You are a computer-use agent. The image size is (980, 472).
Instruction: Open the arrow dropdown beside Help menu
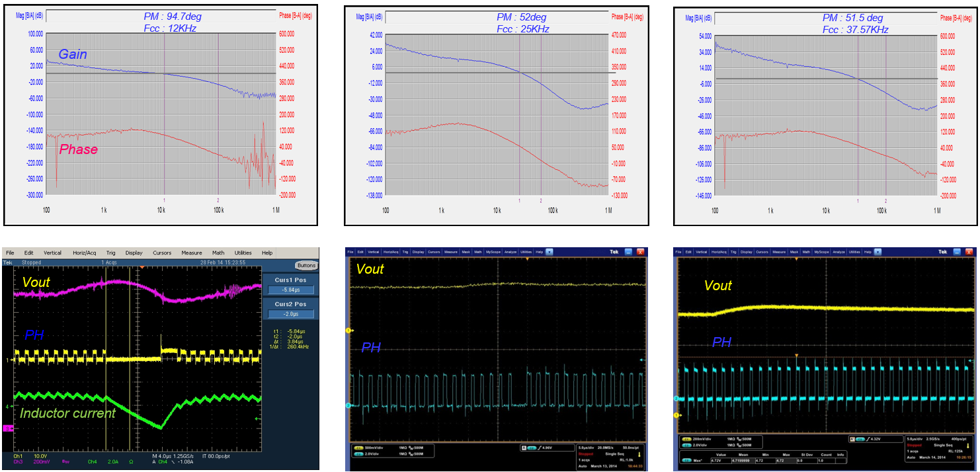[x=549, y=252]
